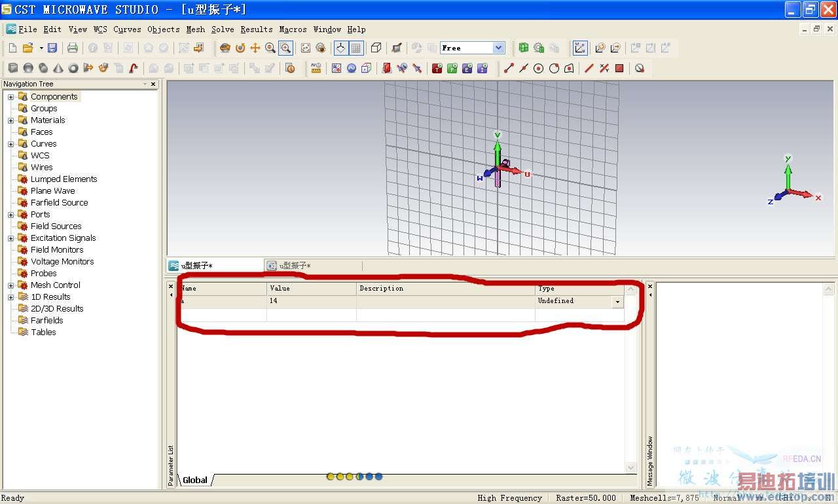Open the Solve menu

click(223, 29)
